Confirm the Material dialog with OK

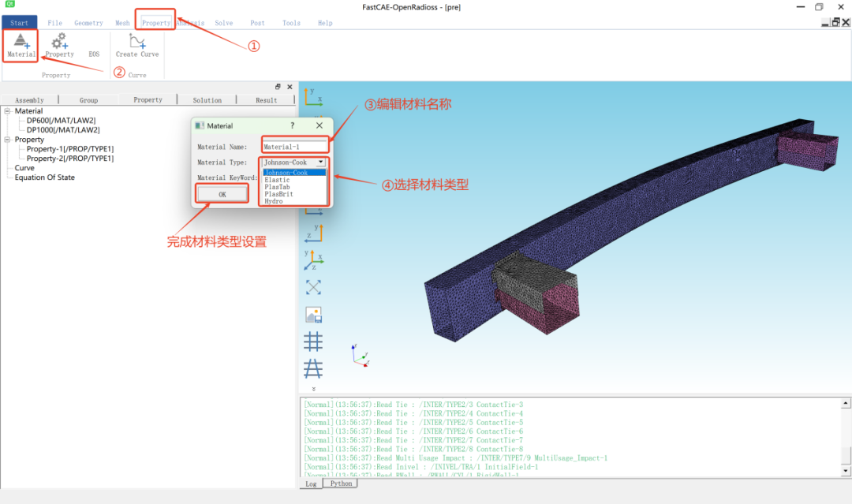click(x=222, y=194)
